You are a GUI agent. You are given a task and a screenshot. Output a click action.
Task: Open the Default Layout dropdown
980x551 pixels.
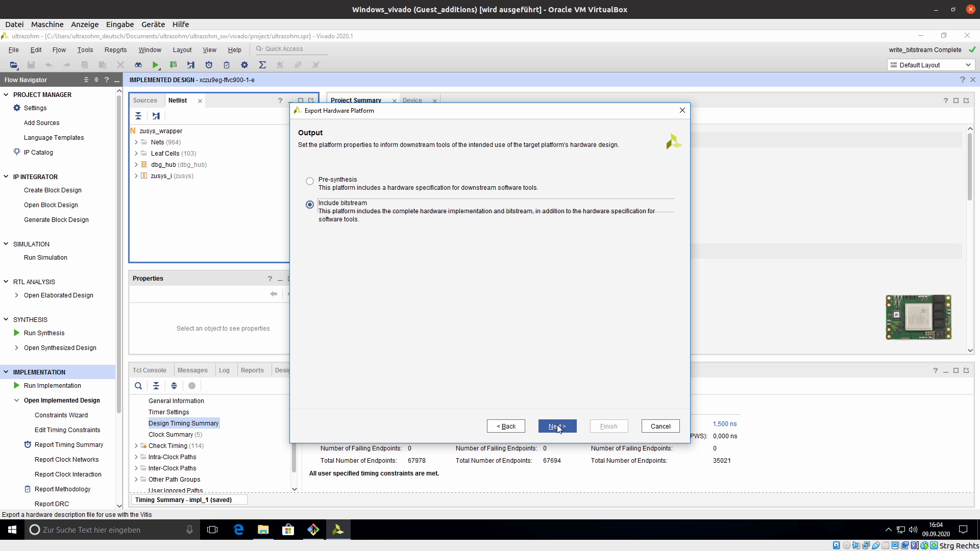point(931,65)
